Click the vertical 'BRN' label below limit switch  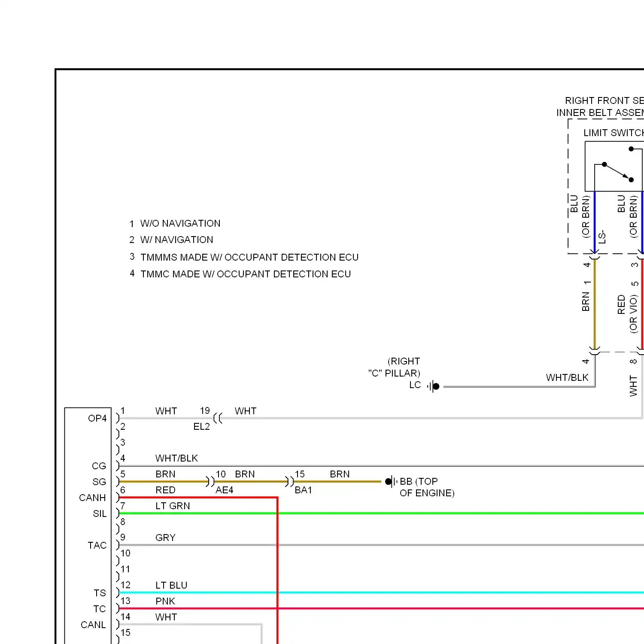tap(586, 301)
